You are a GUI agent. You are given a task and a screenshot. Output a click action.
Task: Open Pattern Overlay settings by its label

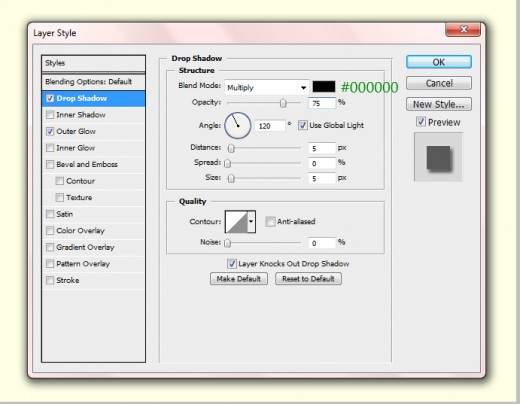pyautogui.click(x=83, y=264)
